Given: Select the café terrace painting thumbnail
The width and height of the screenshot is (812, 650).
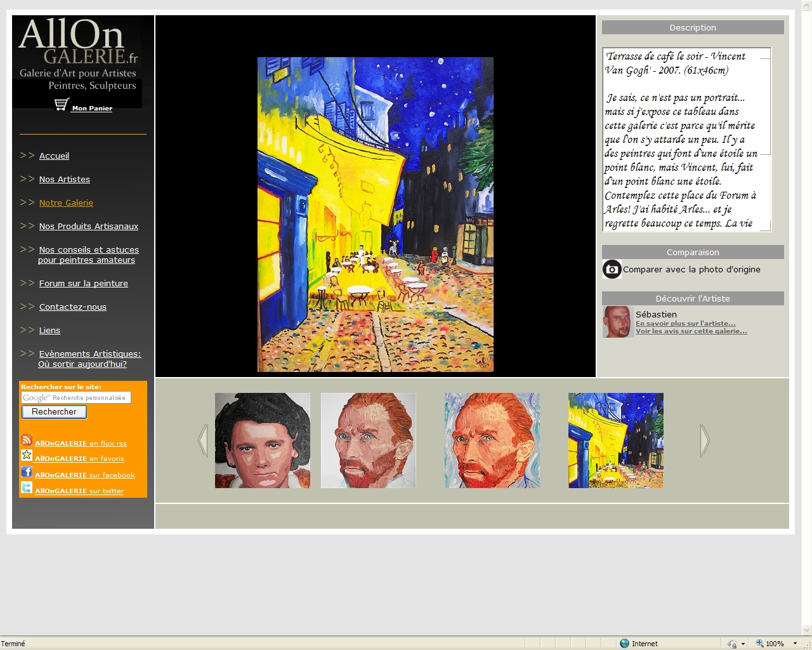Looking at the screenshot, I should click(615, 441).
